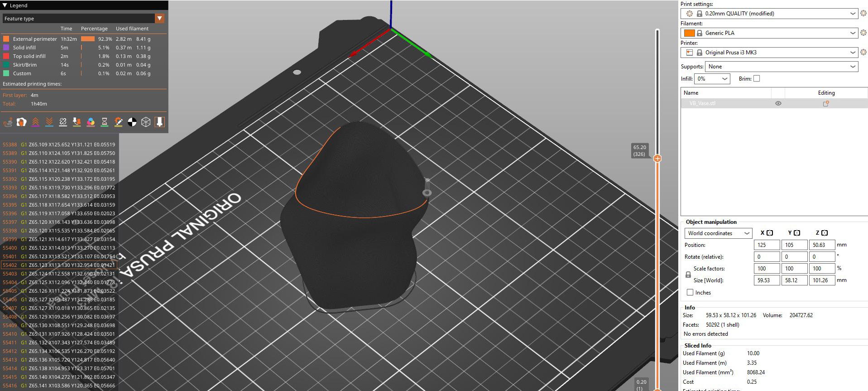Open the Supports dropdown
868x391 pixels.
pyautogui.click(x=782, y=67)
